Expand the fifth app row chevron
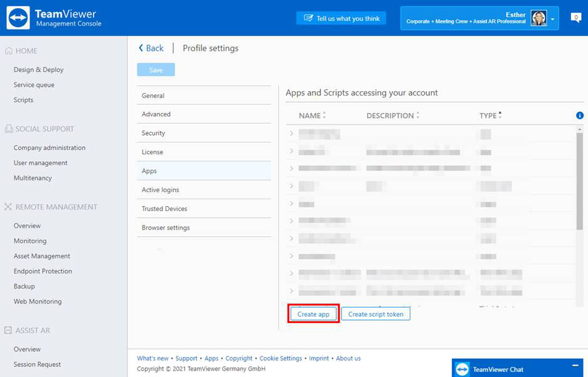The height and width of the screenshot is (377, 588). [291, 204]
